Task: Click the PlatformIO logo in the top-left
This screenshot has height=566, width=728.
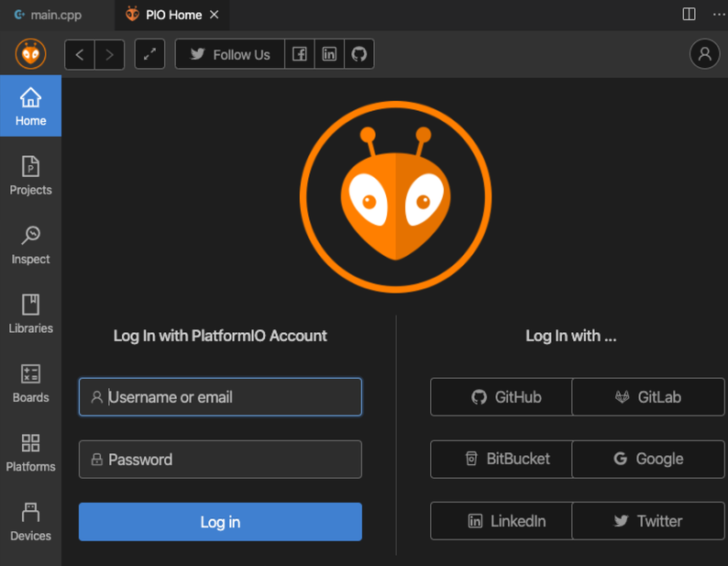Action: click(x=31, y=54)
